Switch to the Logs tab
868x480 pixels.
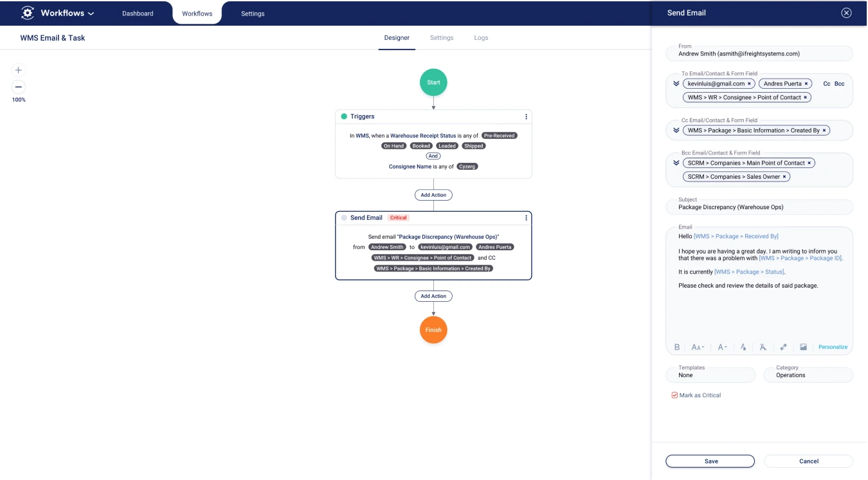click(x=481, y=38)
